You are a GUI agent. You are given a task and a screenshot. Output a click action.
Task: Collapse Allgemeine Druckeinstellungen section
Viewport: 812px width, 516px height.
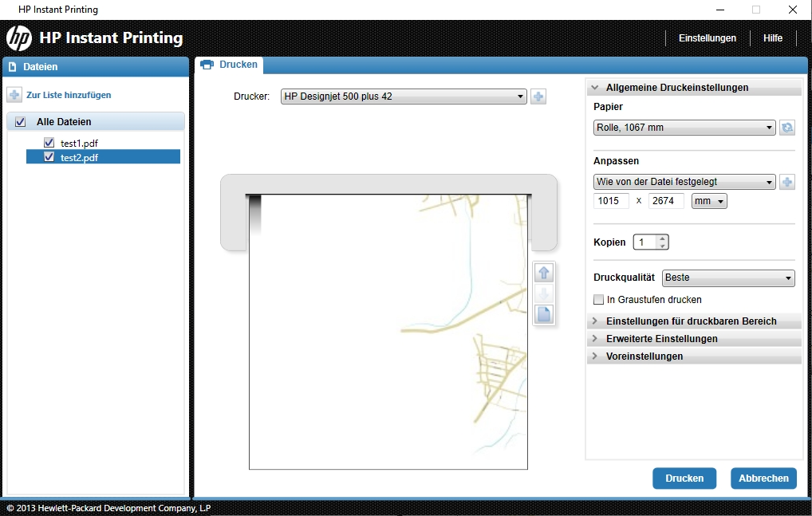[694, 88]
